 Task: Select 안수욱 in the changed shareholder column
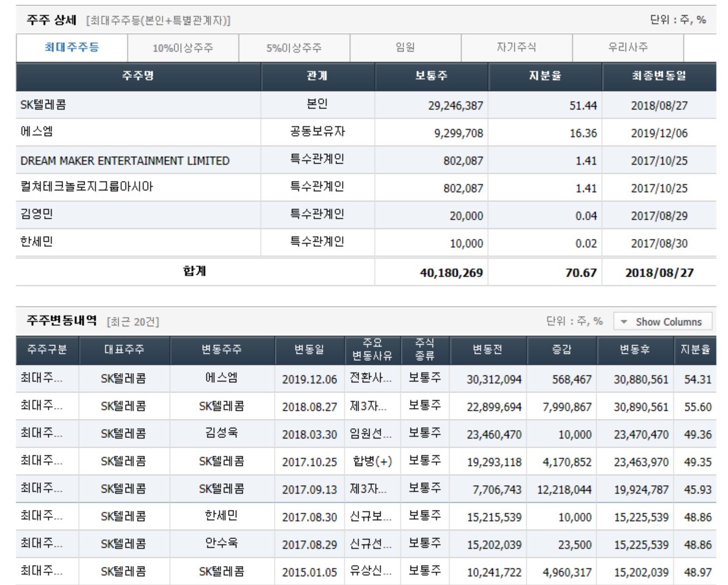point(221,543)
